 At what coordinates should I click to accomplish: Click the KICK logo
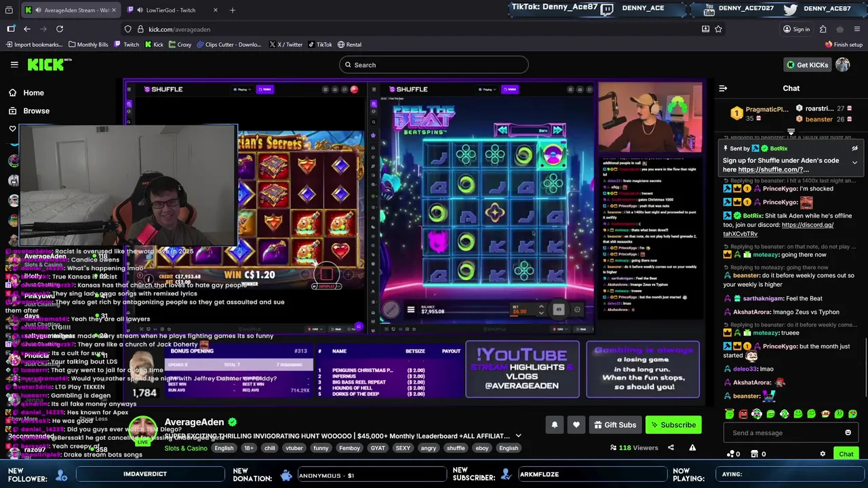(49, 64)
